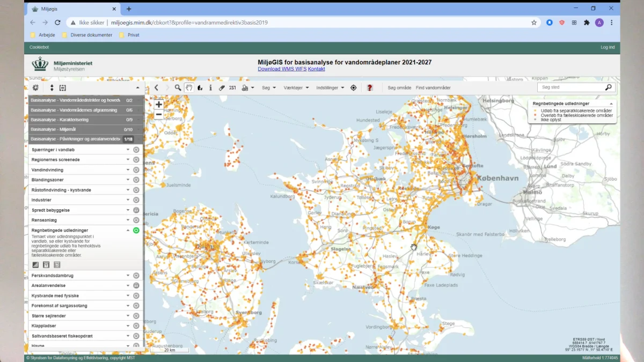The image size is (644, 362).
Task: Zoom in with the map plus button
Action: pyautogui.click(x=159, y=105)
